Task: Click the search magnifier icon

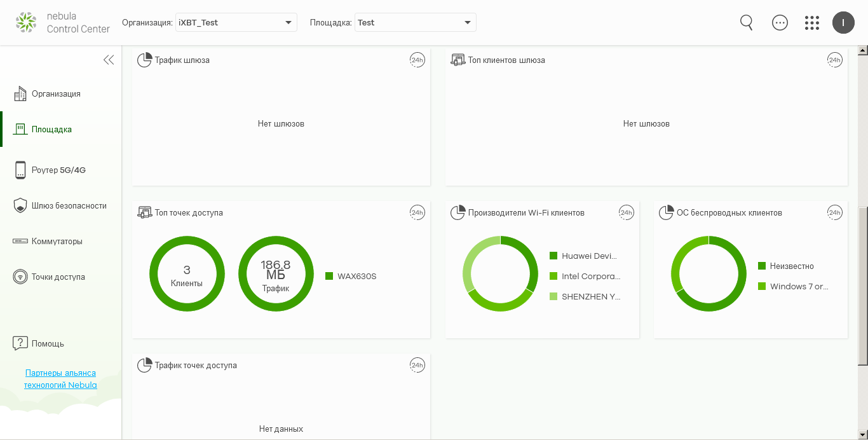Action: 747,23
